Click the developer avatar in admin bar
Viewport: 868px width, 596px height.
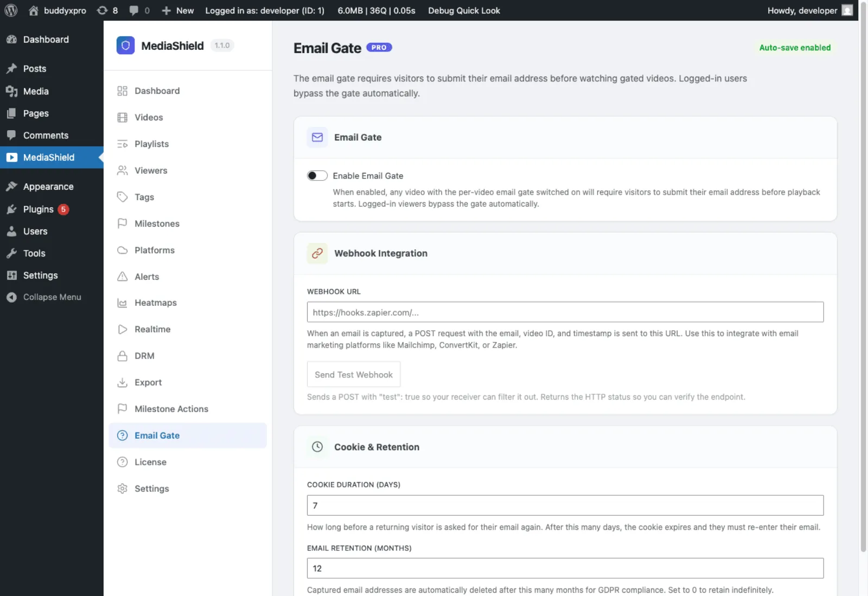[847, 10]
